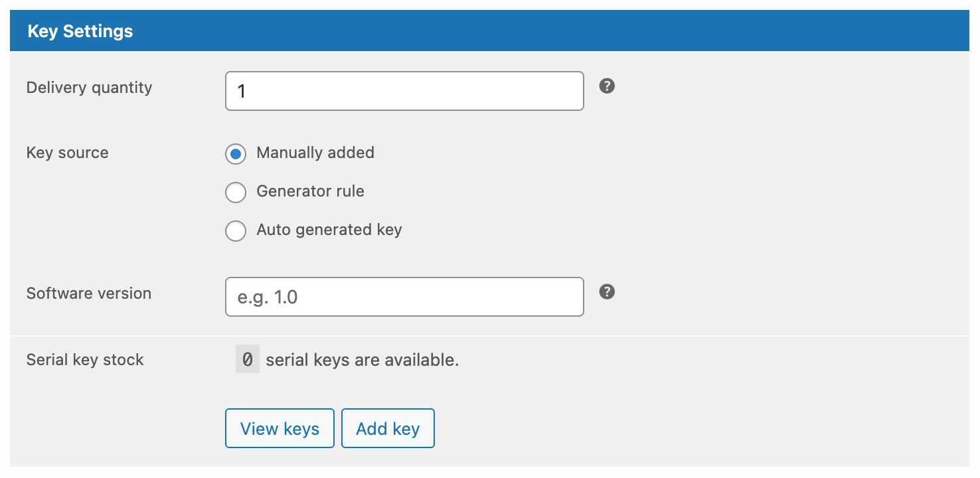Add a new serial key
The width and height of the screenshot is (980, 478).
click(388, 428)
